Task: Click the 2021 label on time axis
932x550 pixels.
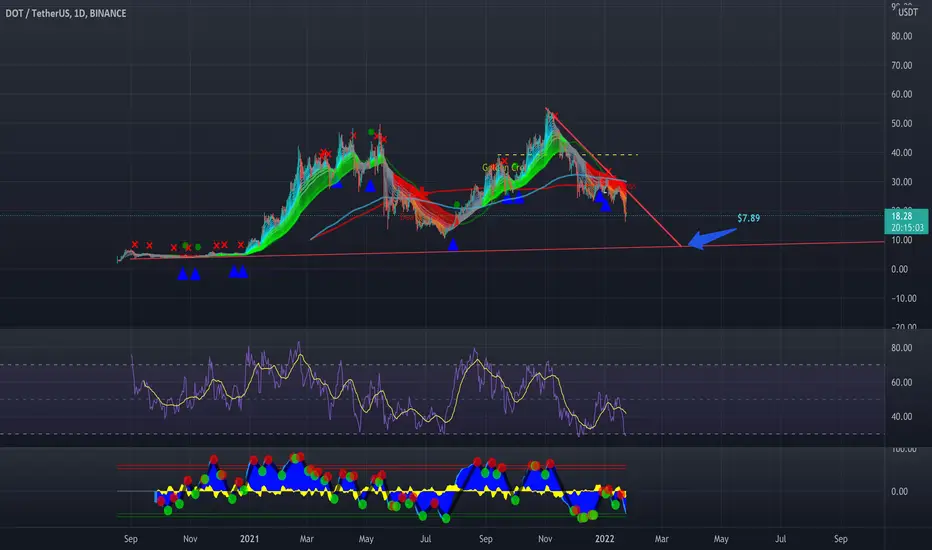Action: tap(249, 539)
